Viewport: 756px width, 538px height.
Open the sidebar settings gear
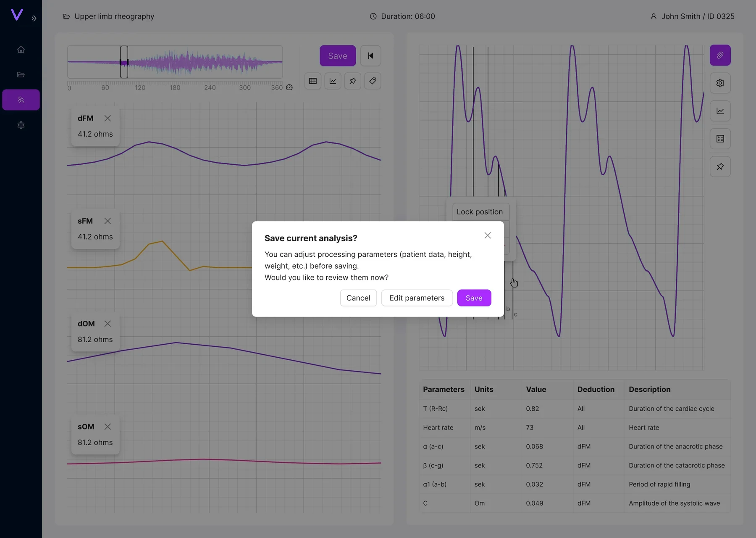click(21, 125)
